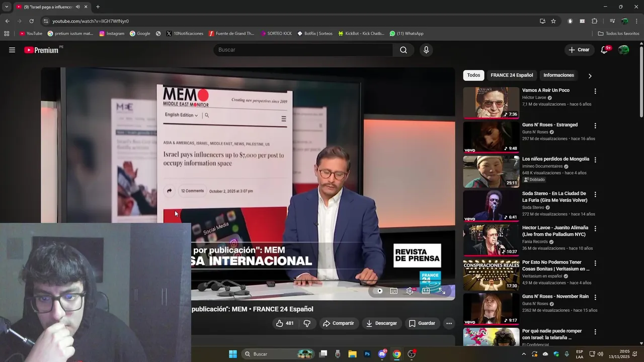Open Todos los favoritos folder
Image resolution: width=644 pixels, height=362 pixels.
point(618,34)
